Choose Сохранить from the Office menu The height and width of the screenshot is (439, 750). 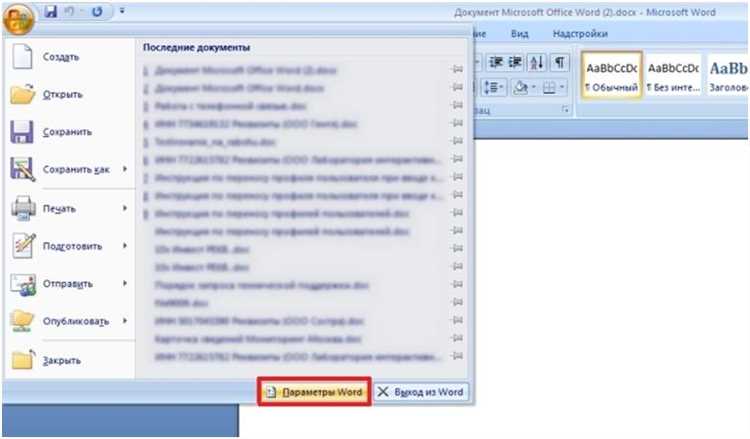69,132
